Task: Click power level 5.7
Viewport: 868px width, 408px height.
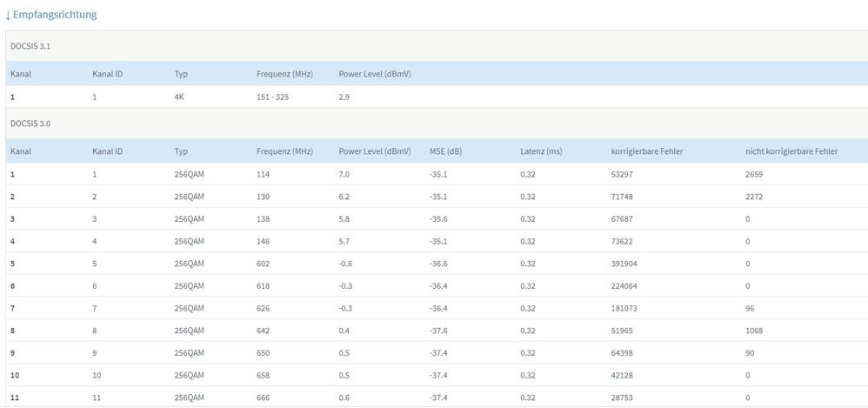Action: point(344,241)
